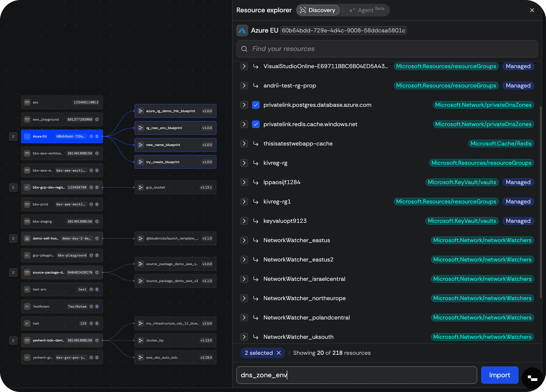Screen dimensions: 546x392
Task: Expand the VisualStudioOnline resource row
Action: pos(244,66)
